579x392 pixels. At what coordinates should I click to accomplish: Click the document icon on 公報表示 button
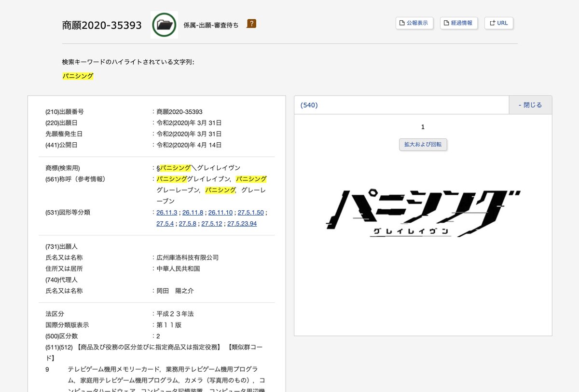pyautogui.click(x=402, y=23)
